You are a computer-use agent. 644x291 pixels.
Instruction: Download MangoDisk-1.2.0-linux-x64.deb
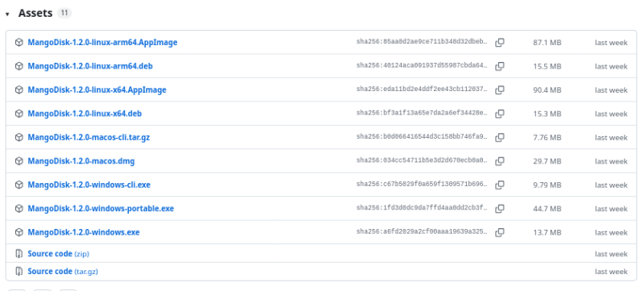click(x=85, y=114)
